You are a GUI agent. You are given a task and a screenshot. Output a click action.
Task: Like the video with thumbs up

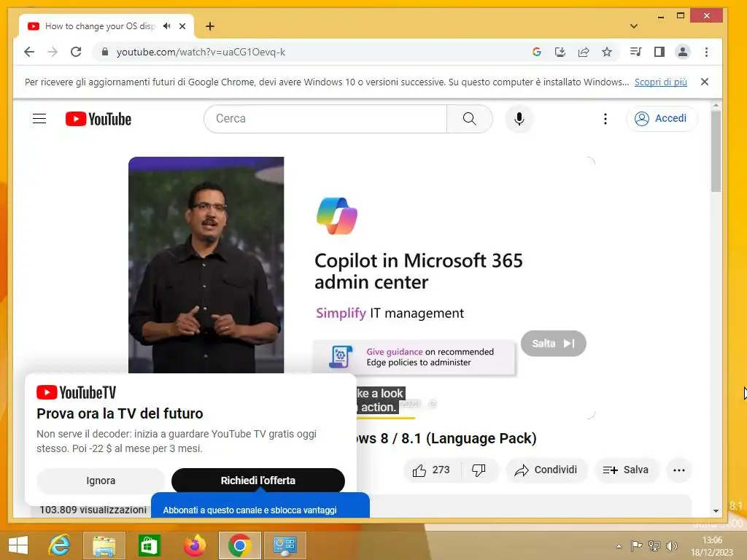click(432, 470)
